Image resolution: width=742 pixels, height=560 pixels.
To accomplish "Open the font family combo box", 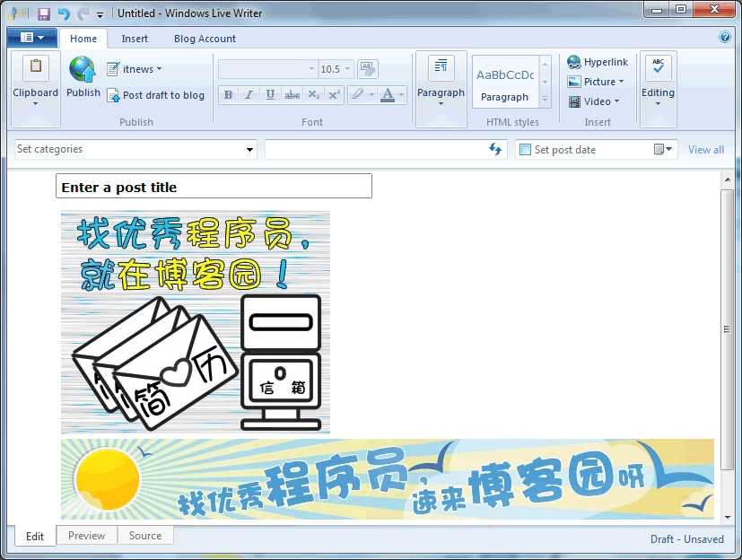I will (x=266, y=69).
